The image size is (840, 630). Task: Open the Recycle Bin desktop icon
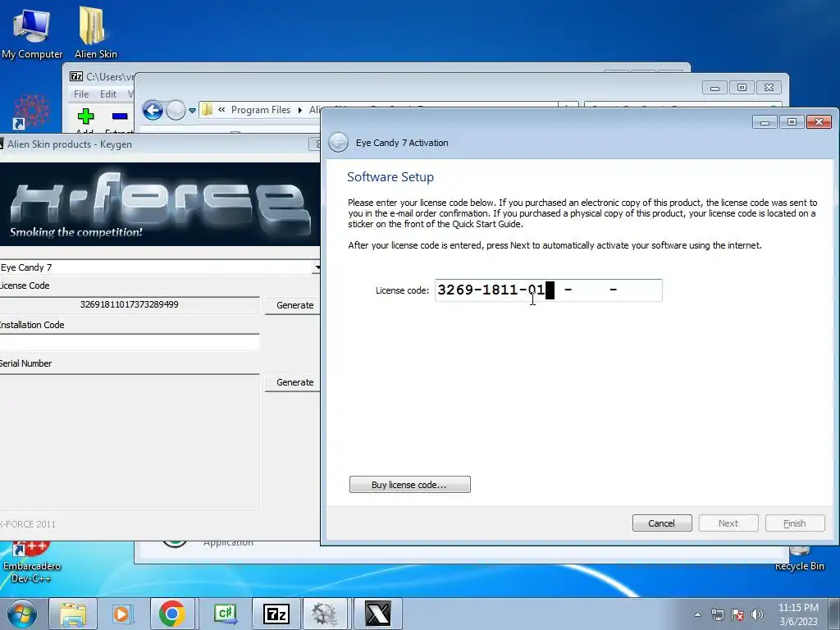[799, 559]
